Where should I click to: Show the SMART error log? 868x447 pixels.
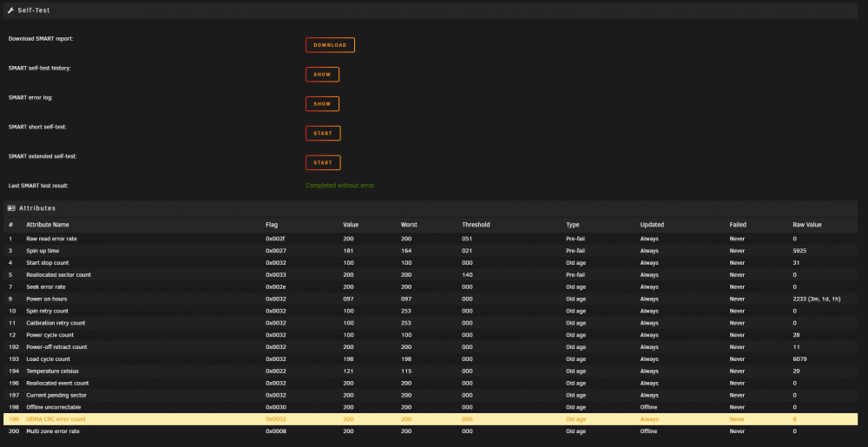pyautogui.click(x=322, y=104)
